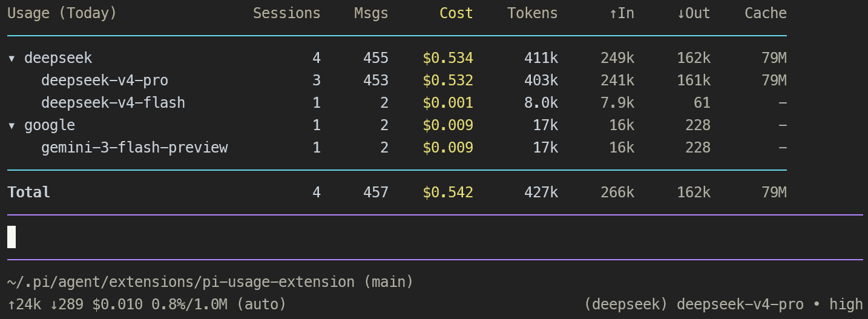Image resolution: width=868 pixels, height=319 pixels.
Task: Click the 427k total tokens value
Action: click(x=541, y=192)
